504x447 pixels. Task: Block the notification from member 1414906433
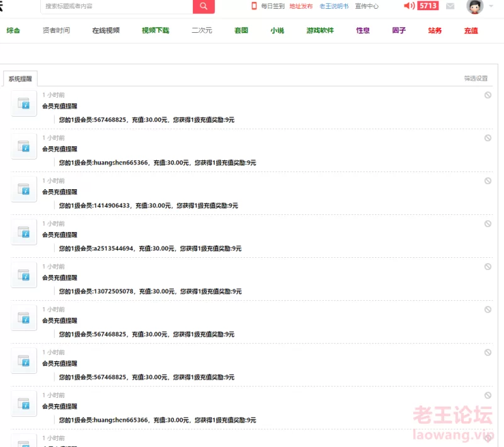coord(488,181)
